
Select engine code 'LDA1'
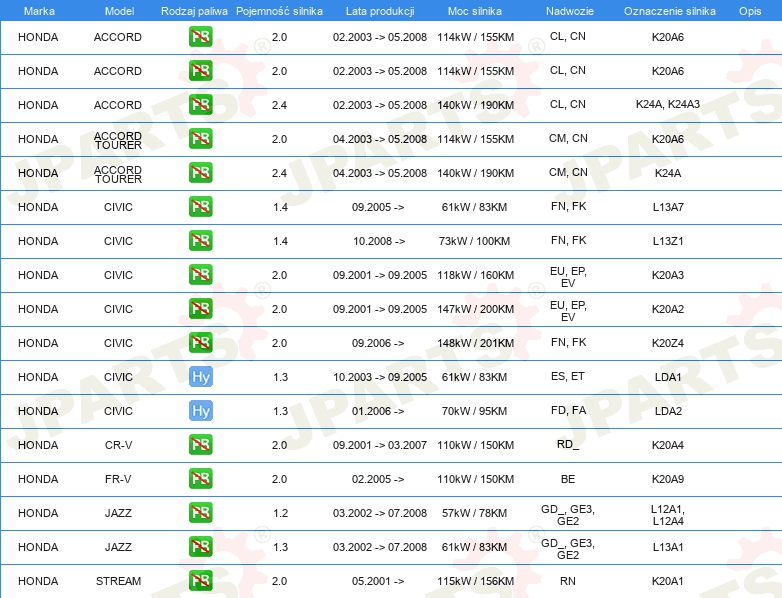pos(668,377)
